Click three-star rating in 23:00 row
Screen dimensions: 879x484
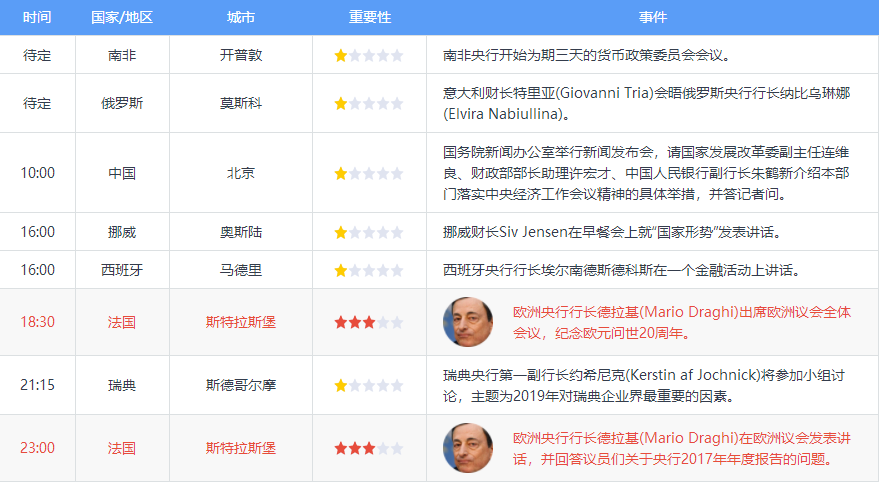[368, 448]
